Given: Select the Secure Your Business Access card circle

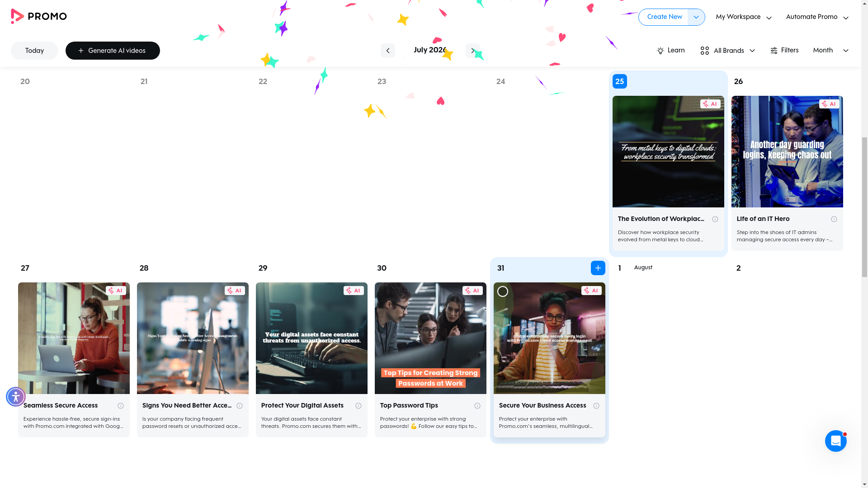Looking at the screenshot, I should pyautogui.click(x=502, y=291).
